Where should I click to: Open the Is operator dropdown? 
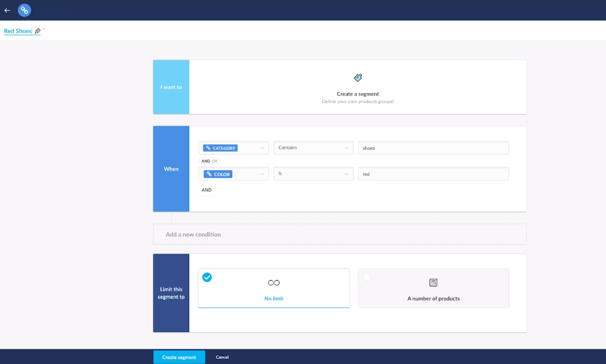[x=314, y=174]
